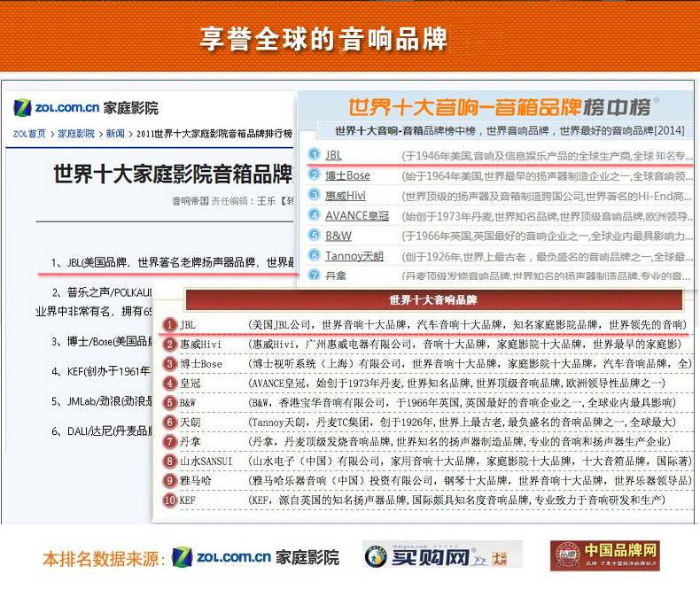This screenshot has height=605, width=700.
Task: Click the red number 6 badge beside 天朗
Action: click(x=169, y=422)
